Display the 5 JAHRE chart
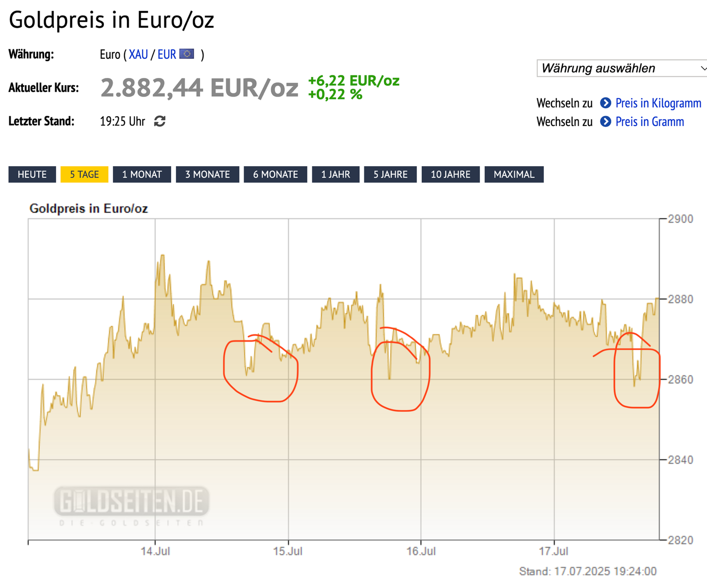The width and height of the screenshot is (707, 588). coord(390,174)
